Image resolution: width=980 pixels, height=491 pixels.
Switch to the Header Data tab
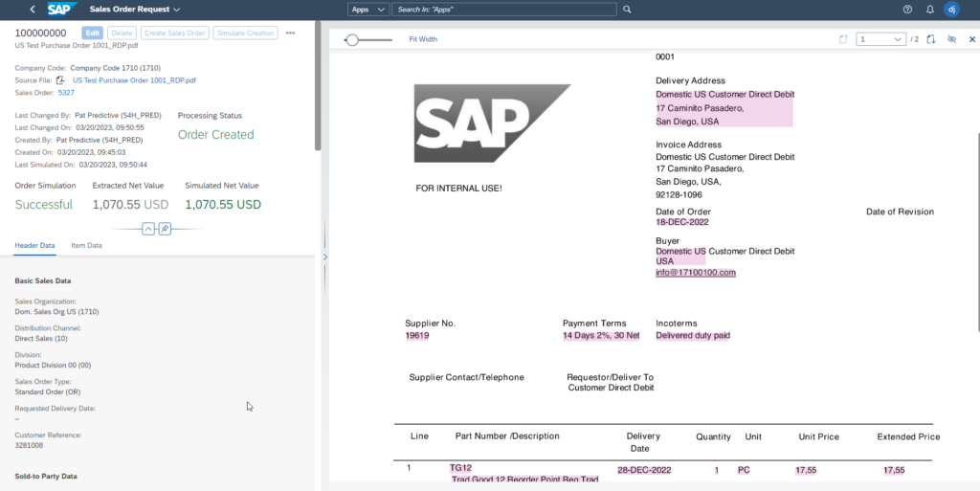[35, 245]
